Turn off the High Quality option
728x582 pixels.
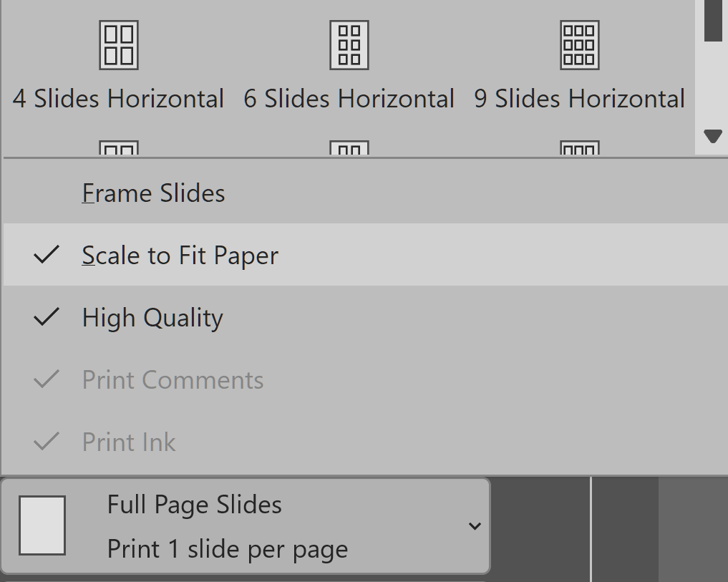(152, 318)
